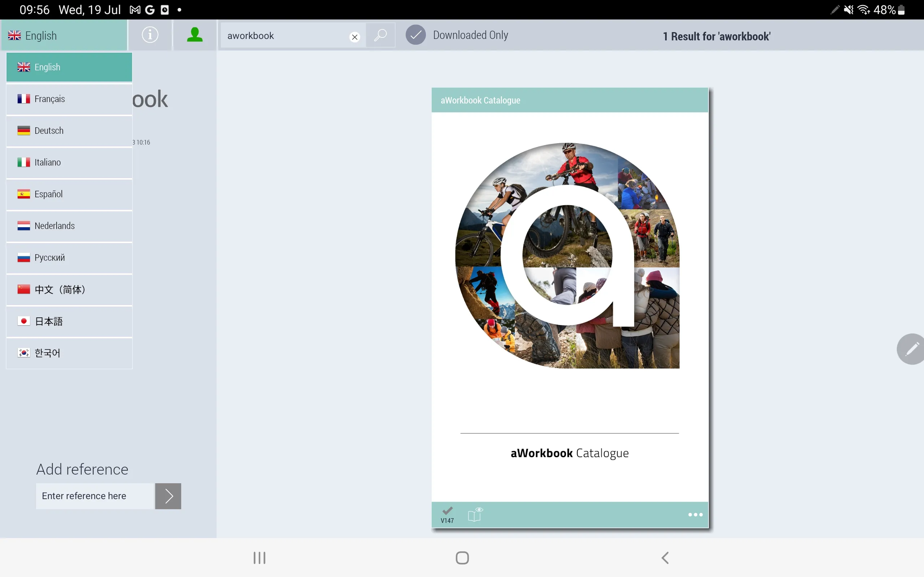Image resolution: width=924 pixels, height=577 pixels.
Task: Select Español from the language menu
Action: pos(69,194)
